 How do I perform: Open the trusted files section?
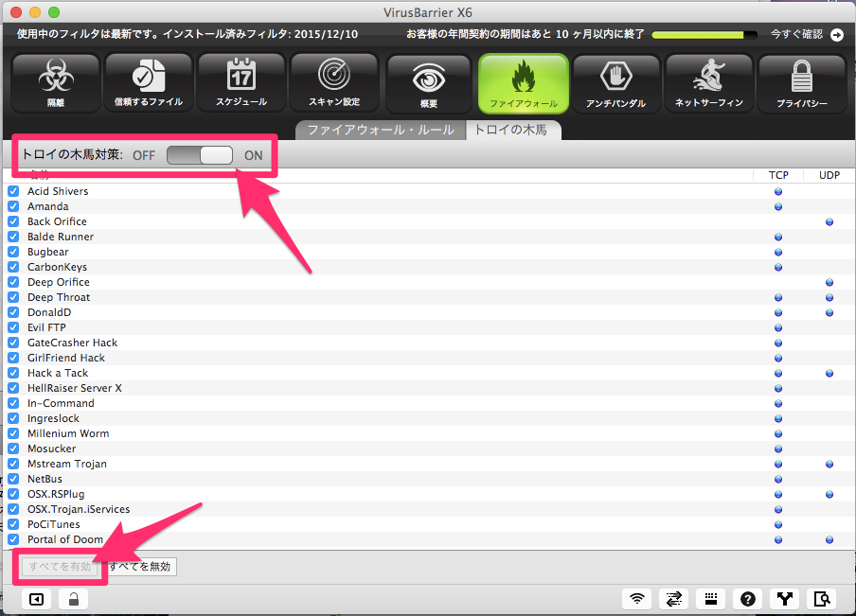pyautogui.click(x=149, y=83)
